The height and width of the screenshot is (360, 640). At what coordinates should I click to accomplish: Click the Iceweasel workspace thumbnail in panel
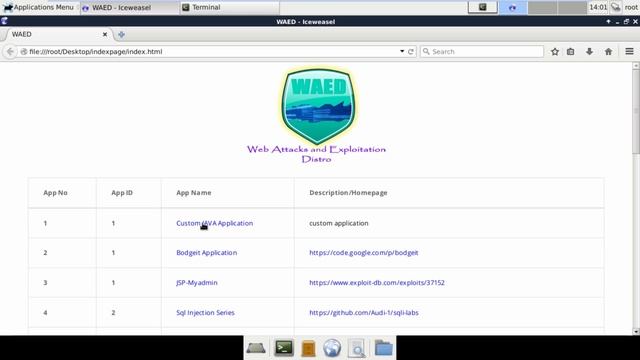(x=513, y=7)
